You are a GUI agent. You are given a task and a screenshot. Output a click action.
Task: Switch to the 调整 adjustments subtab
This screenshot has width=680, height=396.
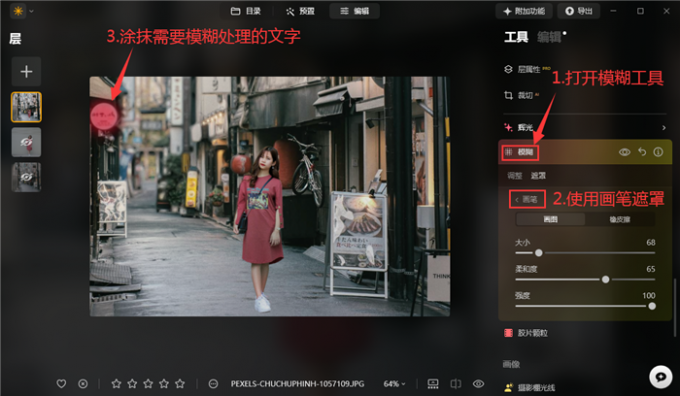[x=515, y=176]
